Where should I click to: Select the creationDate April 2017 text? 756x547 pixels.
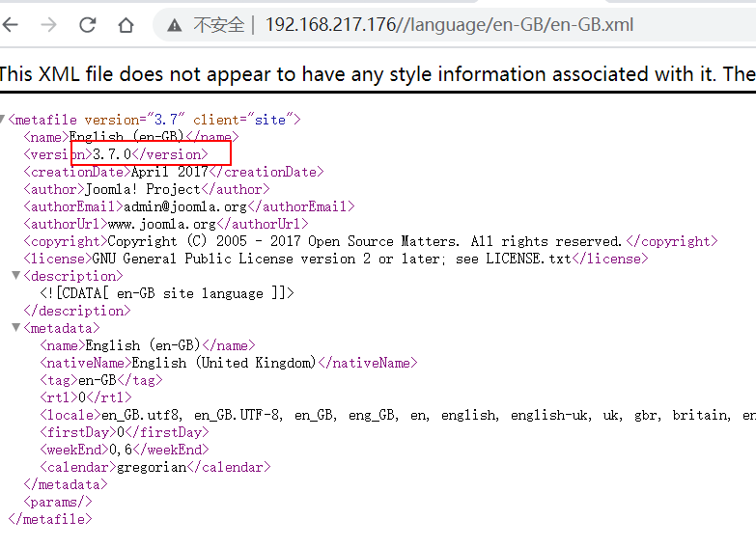click(x=169, y=172)
